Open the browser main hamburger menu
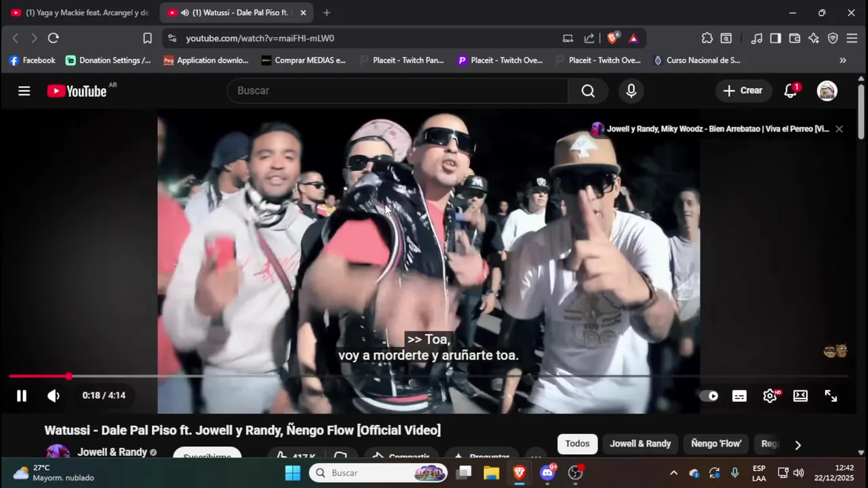Image resolution: width=868 pixels, height=488 pixels. pyautogui.click(x=852, y=39)
